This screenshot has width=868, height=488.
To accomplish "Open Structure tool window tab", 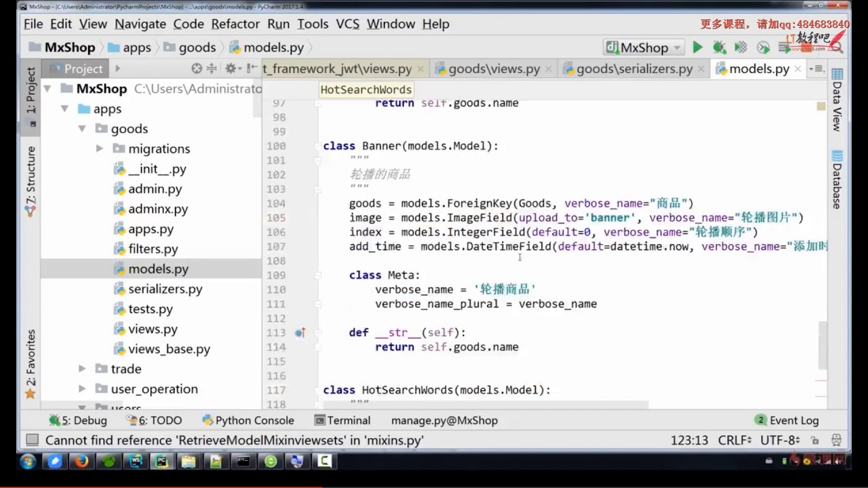I will pyautogui.click(x=31, y=181).
